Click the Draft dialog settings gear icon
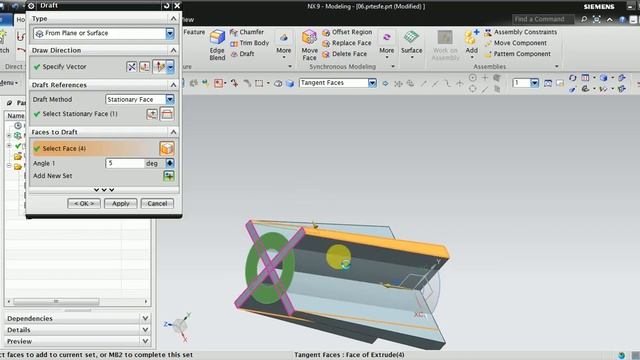Image resolution: width=640 pixels, height=360 pixels. pyautogui.click(x=31, y=6)
